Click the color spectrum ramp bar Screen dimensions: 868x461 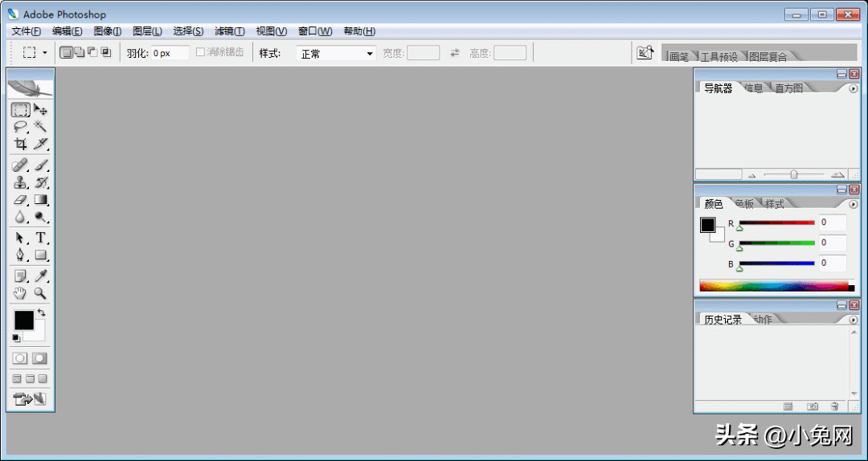pos(777,286)
